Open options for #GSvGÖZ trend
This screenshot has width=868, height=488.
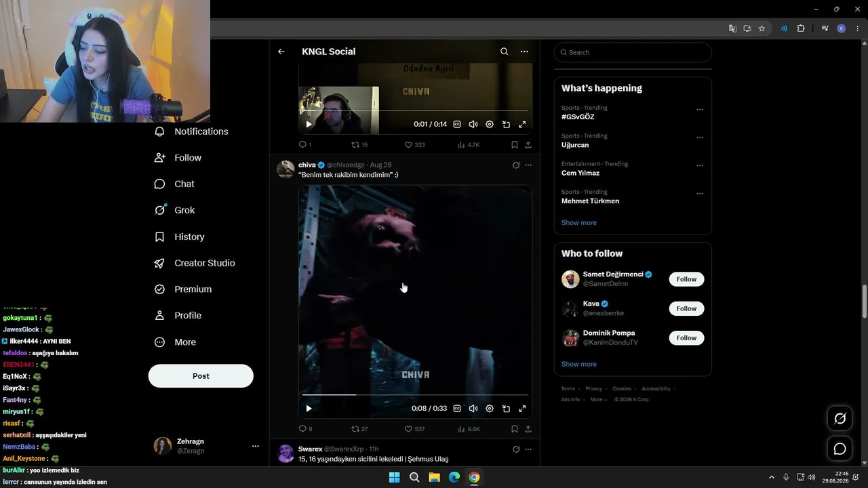point(700,110)
